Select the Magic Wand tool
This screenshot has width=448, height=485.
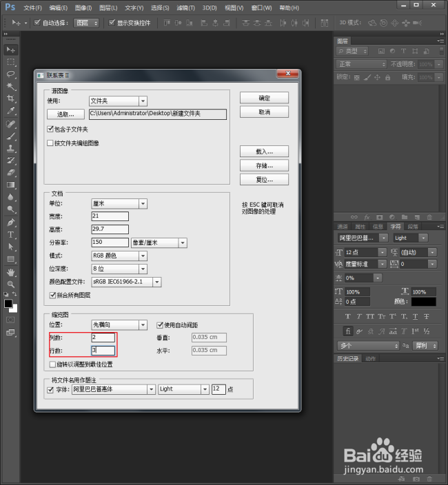click(11, 86)
